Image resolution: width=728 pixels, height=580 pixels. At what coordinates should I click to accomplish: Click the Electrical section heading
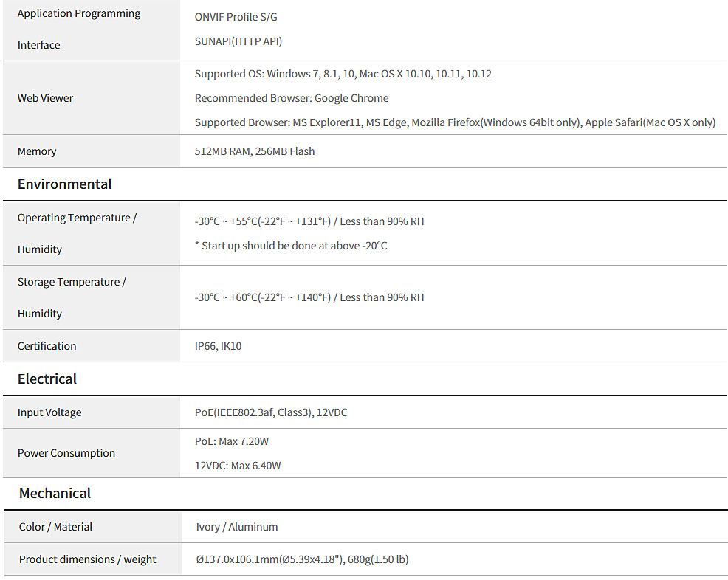(x=47, y=379)
